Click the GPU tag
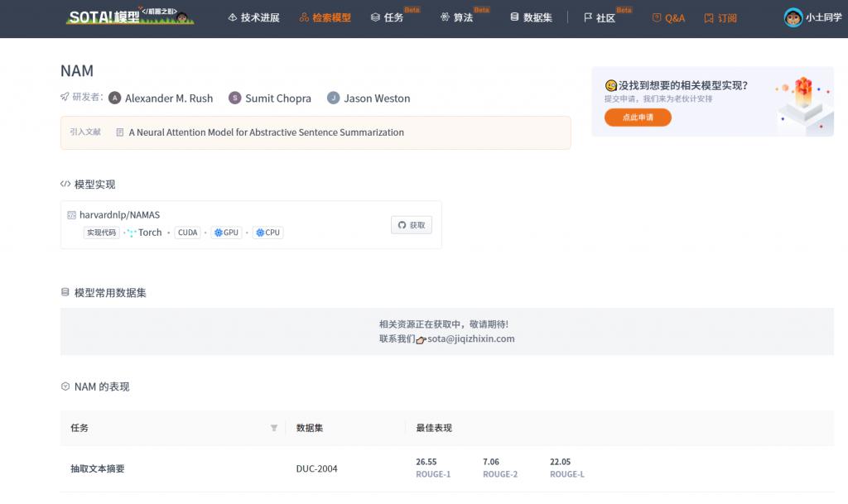This screenshot has width=848, height=504. [x=227, y=233]
